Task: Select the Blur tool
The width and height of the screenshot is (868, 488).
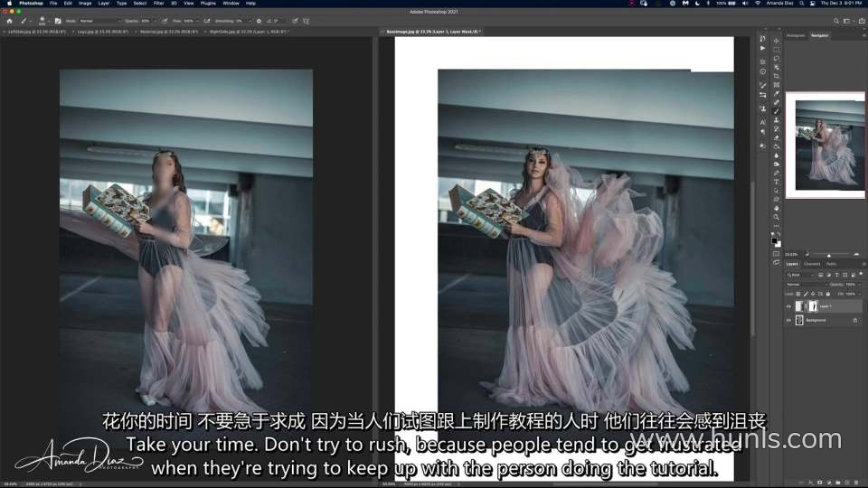Action: [x=776, y=155]
